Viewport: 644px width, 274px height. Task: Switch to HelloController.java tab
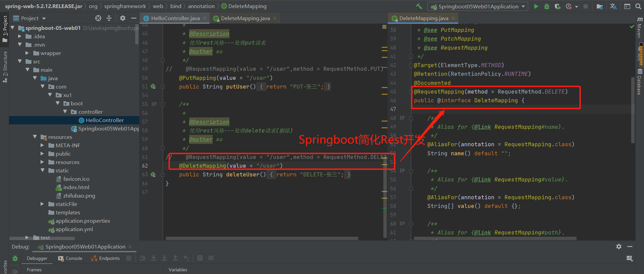point(175,18)
